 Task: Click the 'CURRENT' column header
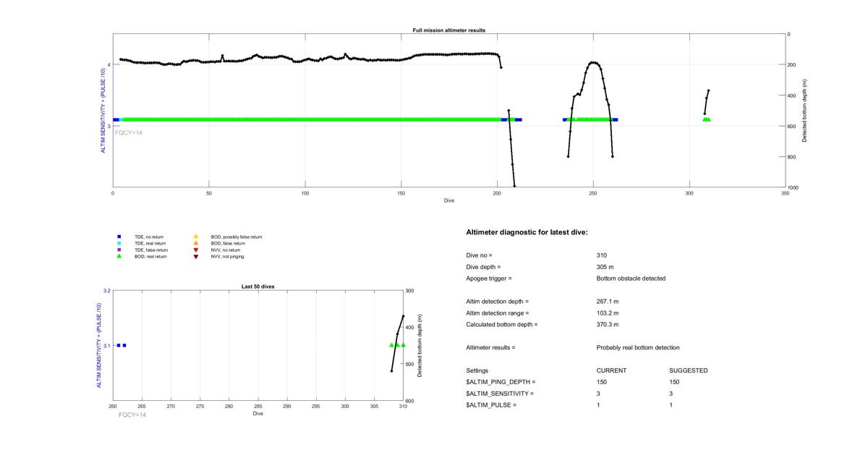[x=611, y=371]
